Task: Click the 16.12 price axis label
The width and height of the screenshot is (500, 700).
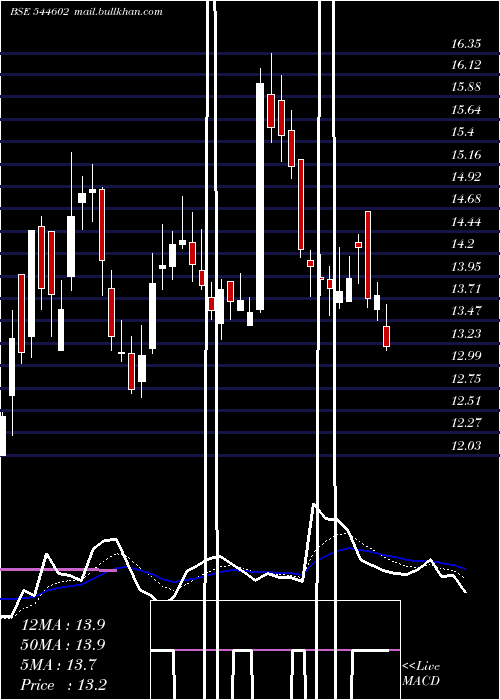Action: tap(466, 65)
